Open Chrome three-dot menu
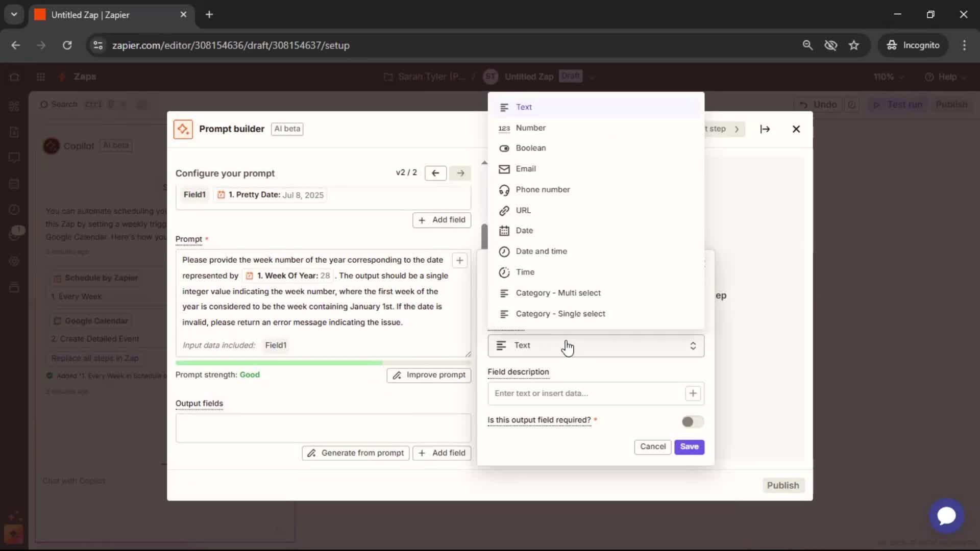The image size is (980, 551). (x=964, y=45)
